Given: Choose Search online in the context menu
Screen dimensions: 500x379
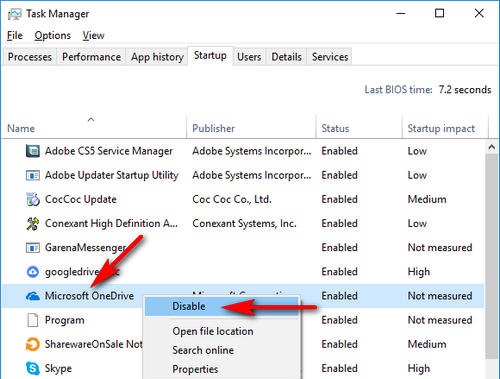Looking at the screenshot, I should coord(203,350).
